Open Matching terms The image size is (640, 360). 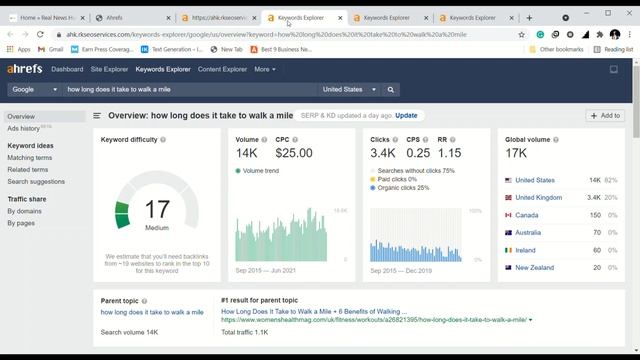point(29,158)
